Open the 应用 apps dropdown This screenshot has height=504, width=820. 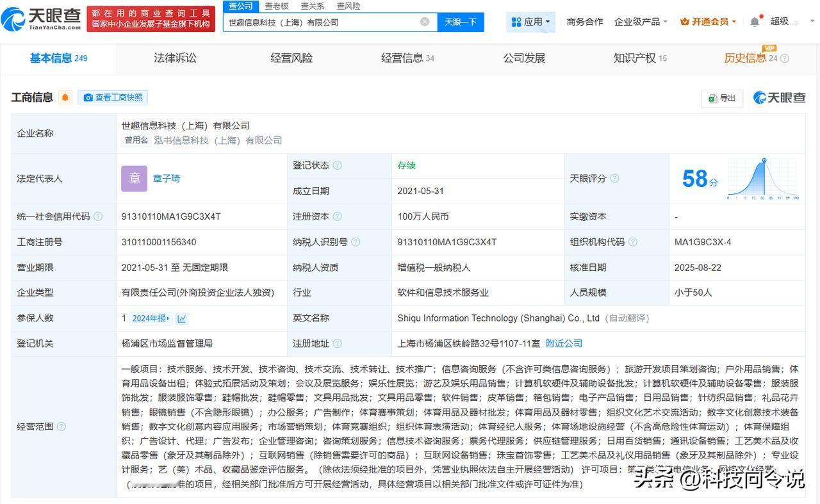click(531, 22)
